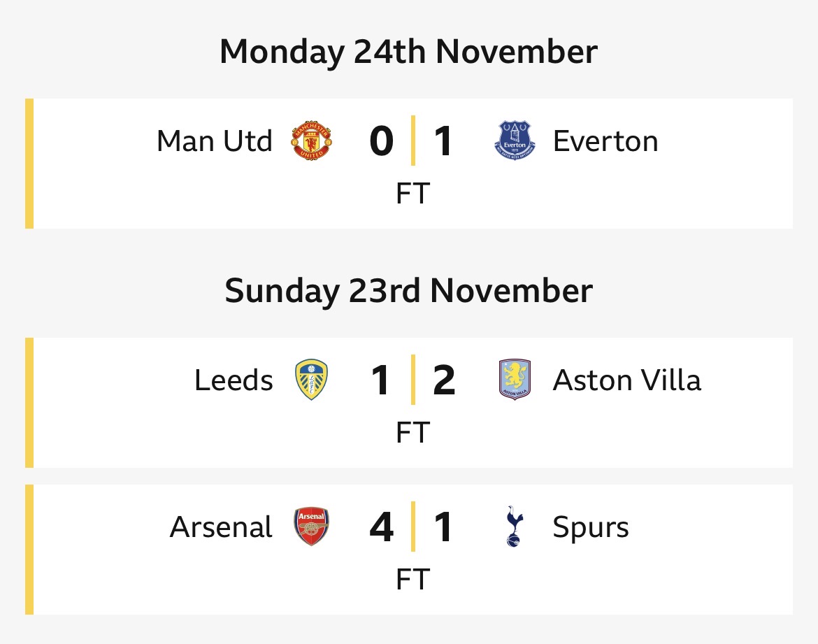Click the Manchester United crest

(311, 141)
